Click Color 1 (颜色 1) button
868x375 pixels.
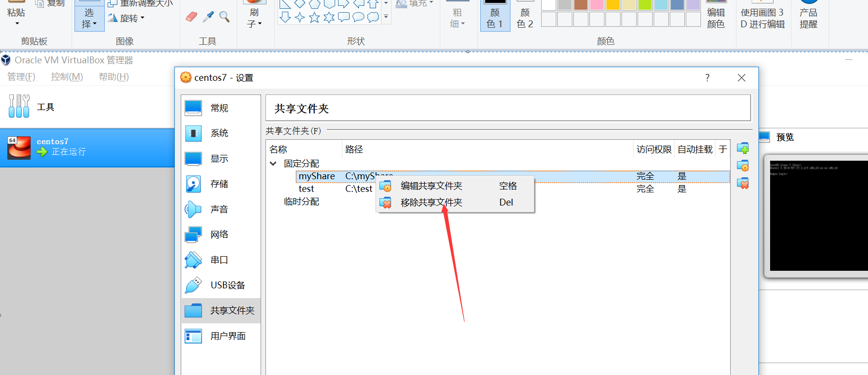pos(495,16)
